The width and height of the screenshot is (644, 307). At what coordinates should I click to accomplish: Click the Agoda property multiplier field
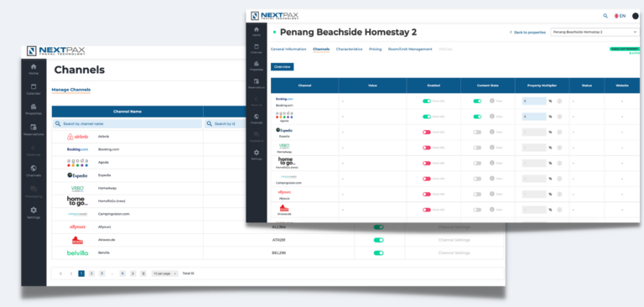tap(534, 117)
